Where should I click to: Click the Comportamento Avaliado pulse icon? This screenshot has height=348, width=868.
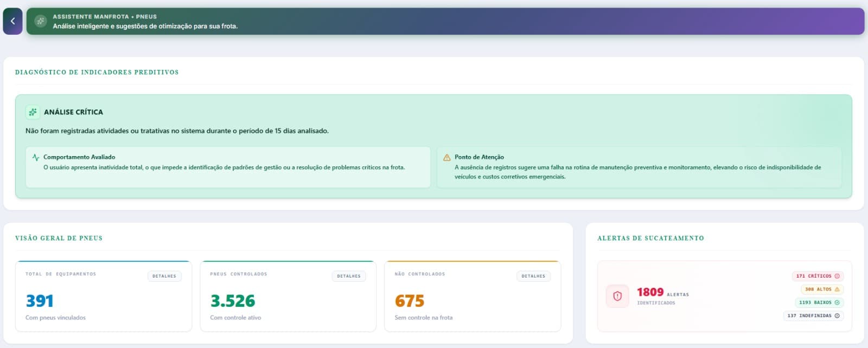[x=36, y=157]
